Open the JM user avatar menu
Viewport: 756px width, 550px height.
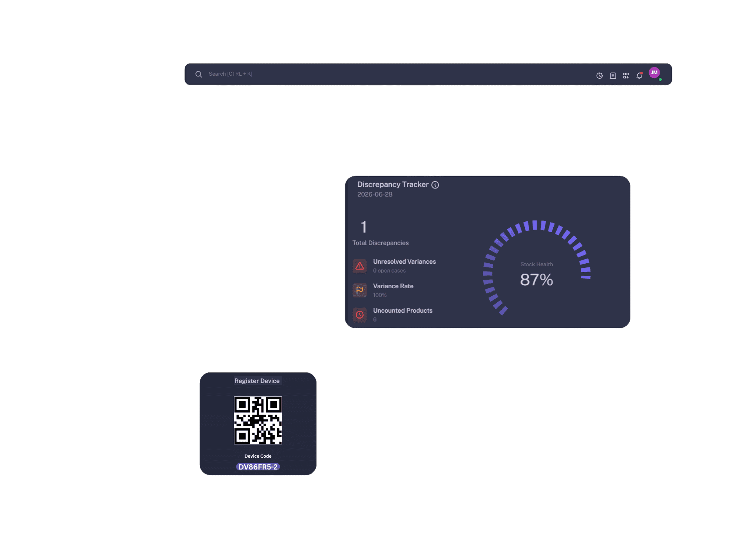[x=654, y=73]
